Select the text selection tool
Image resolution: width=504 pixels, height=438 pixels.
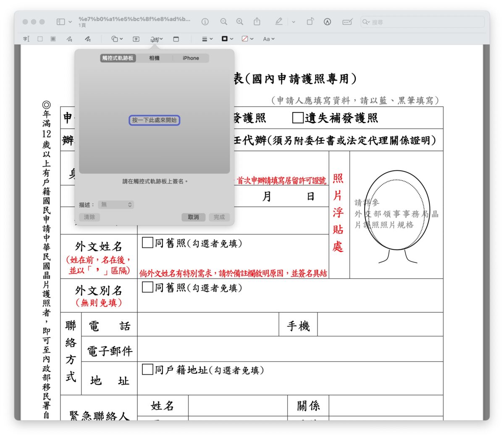click(x=26, y=39)
